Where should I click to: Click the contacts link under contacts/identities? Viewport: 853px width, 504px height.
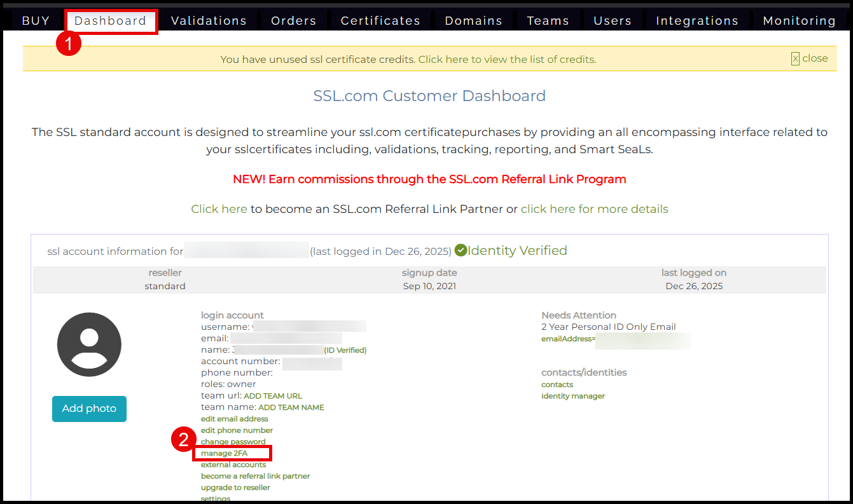[x=557, y=385]
